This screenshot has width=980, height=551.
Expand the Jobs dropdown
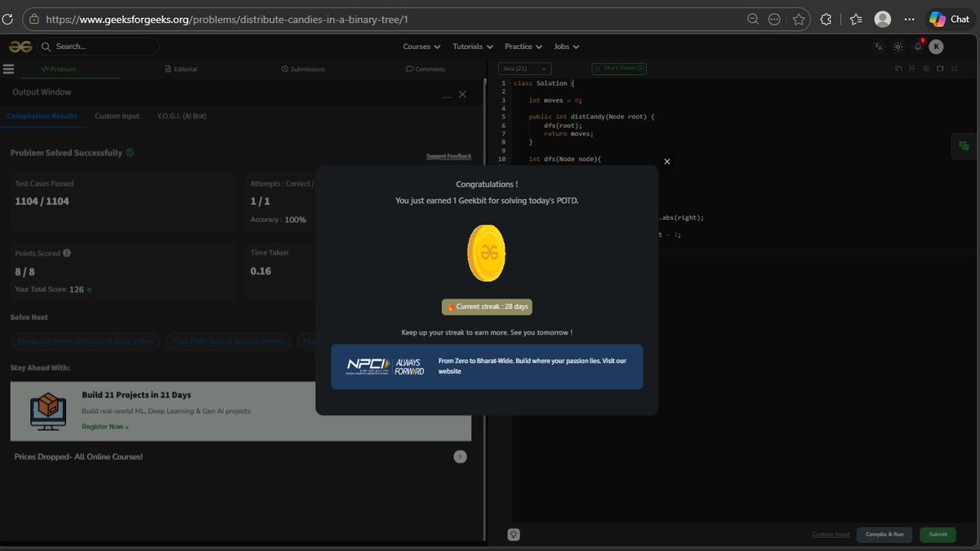point(566,47)
